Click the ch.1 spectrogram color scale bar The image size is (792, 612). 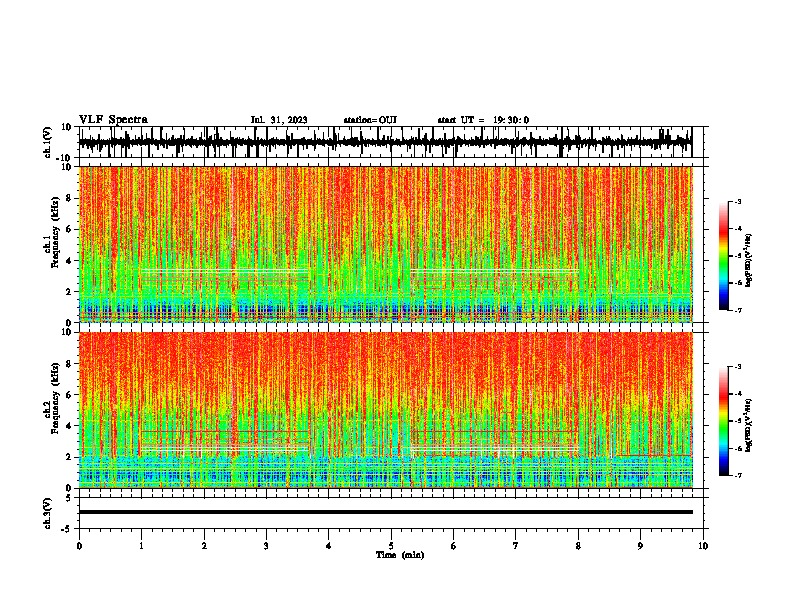723,256
